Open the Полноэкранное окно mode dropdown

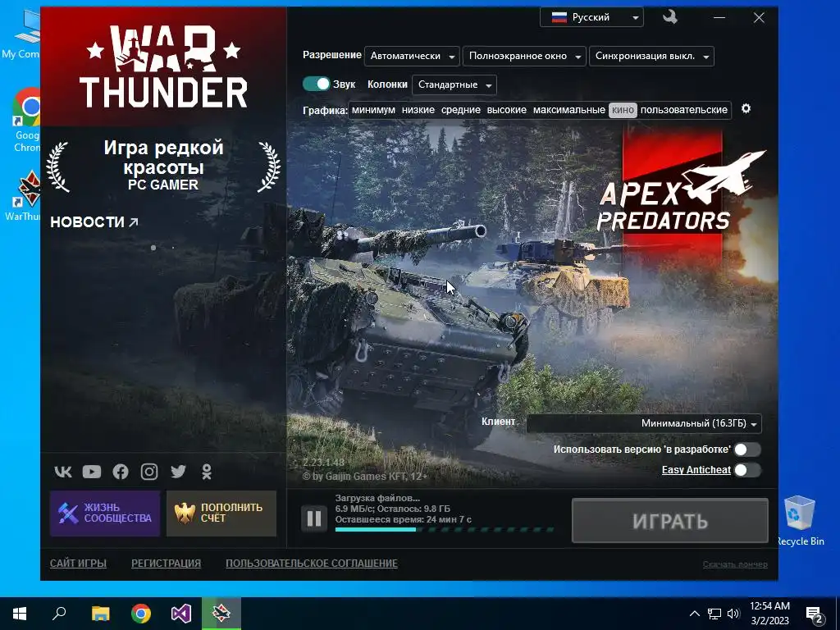click(524, 56)
